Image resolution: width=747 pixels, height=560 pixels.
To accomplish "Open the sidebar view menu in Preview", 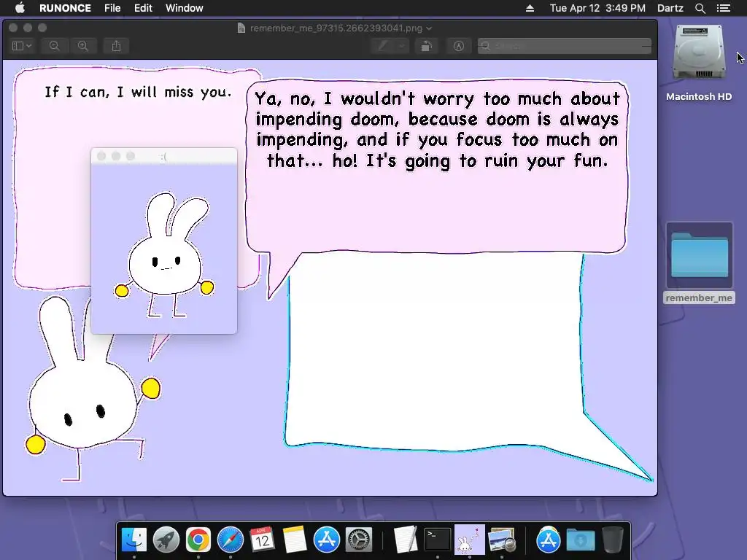I will tap(22, 46).
